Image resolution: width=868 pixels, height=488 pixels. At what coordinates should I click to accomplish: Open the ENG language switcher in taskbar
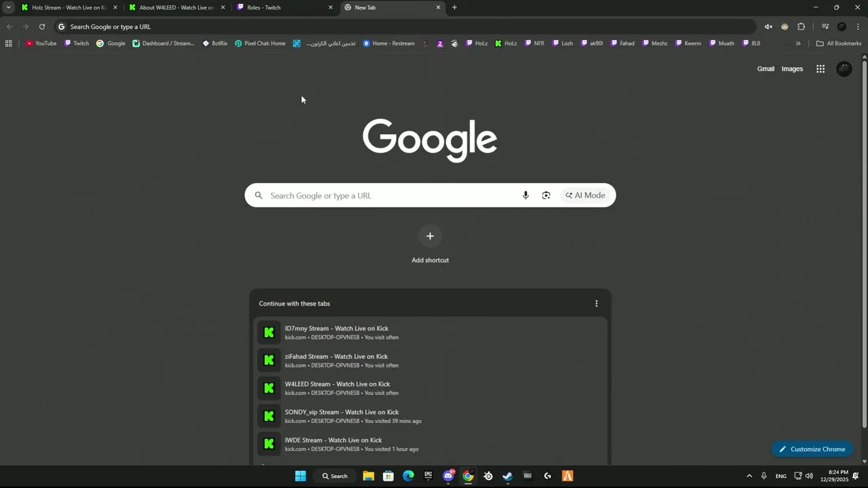point(781,476)
